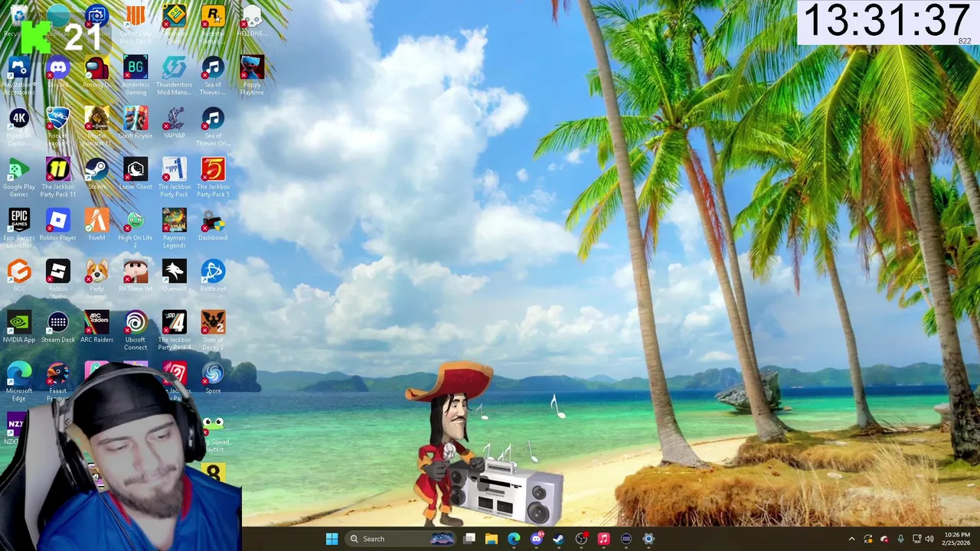The width and height of the screenshot is (980, 551).
Task: Open the music app taskbar icon
Action: coord(603,539)
